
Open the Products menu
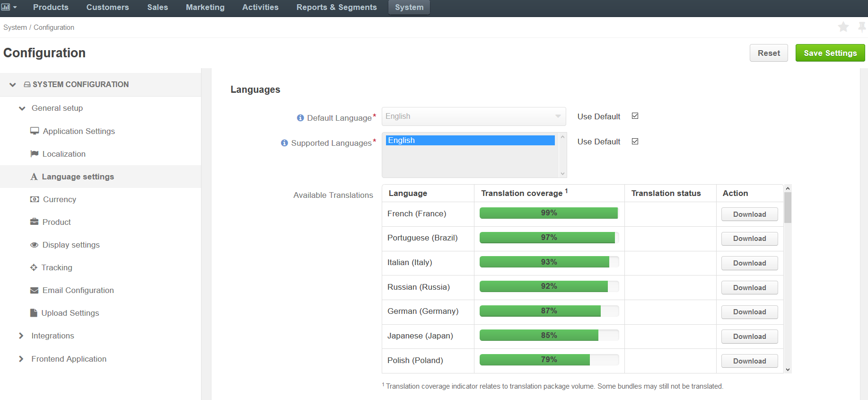(51, 7)
